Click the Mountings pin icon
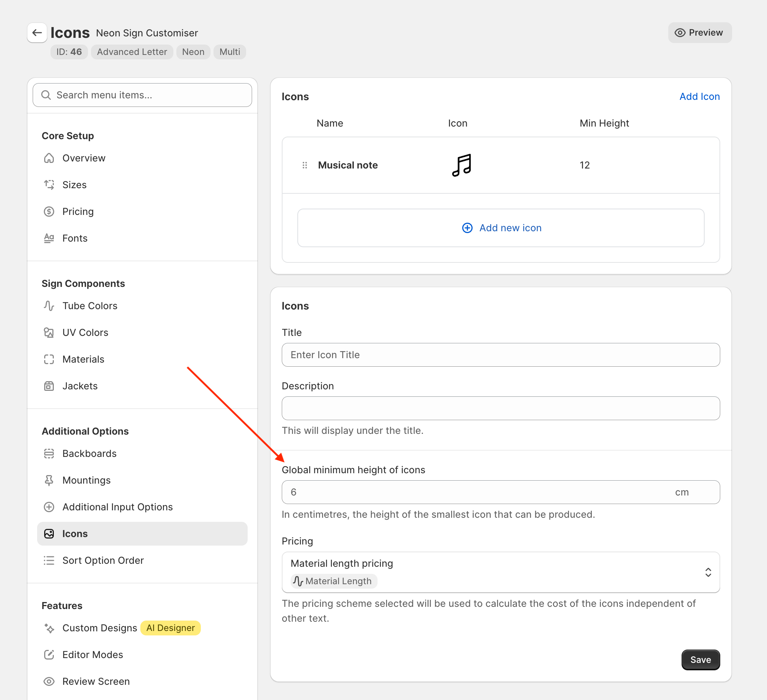This screenshot has height=700, width=767. pyautogui.click(x=49, y=481)
